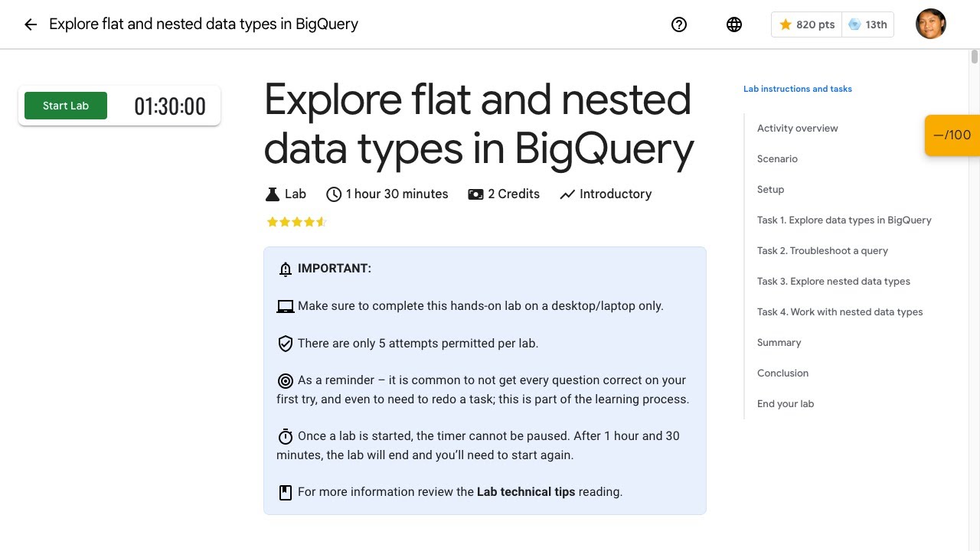Click the 01:30:00 timer display
The image size is (980, 551).
click(x=170, y=106)
